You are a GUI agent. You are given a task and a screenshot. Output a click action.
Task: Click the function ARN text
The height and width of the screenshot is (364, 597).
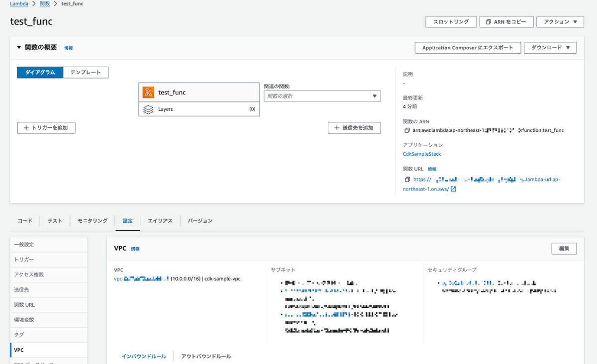[x=488, y=130]
